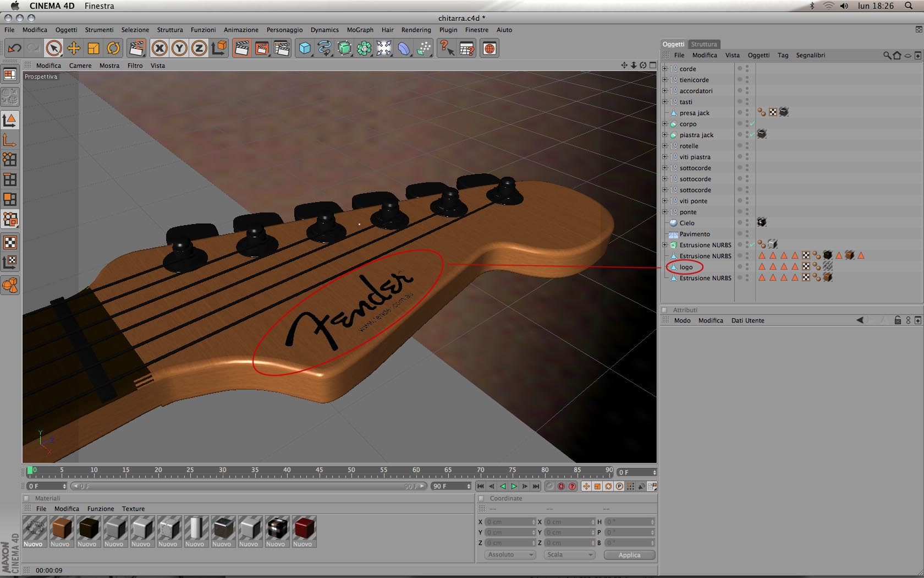
Task: Click the Applica button
Action: click(629, 555)
